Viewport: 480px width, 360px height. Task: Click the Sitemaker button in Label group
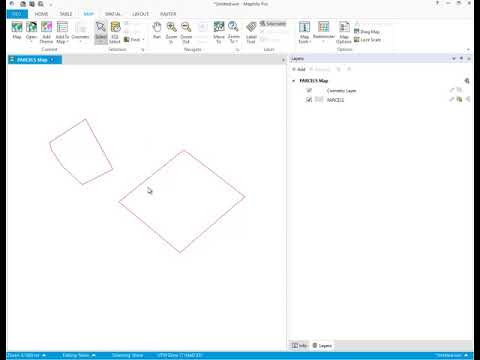[x=273, y=24]
